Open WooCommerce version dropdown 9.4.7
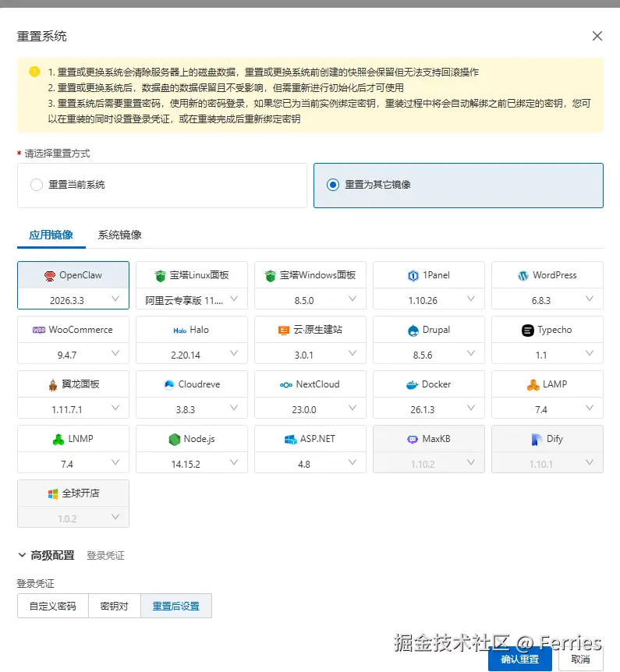Image resolution: width=620 pixels, height=672 pixels. (x=73, y=354)
